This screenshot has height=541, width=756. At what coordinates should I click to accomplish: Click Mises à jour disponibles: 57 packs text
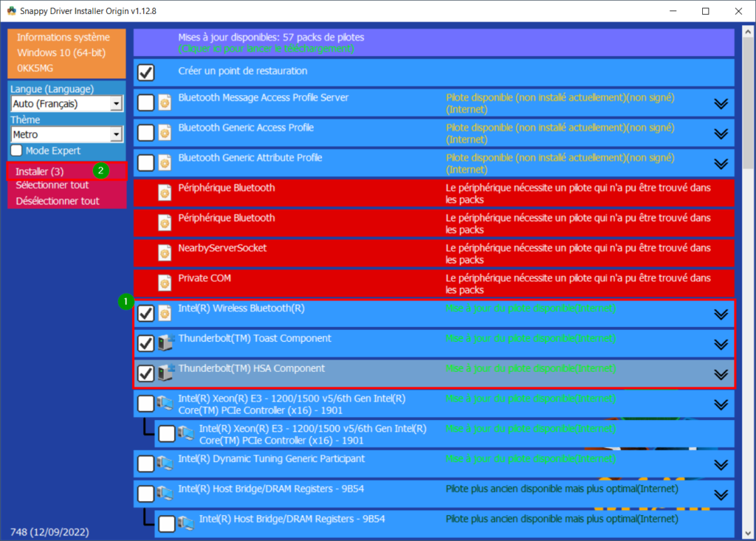pos(271,37)
